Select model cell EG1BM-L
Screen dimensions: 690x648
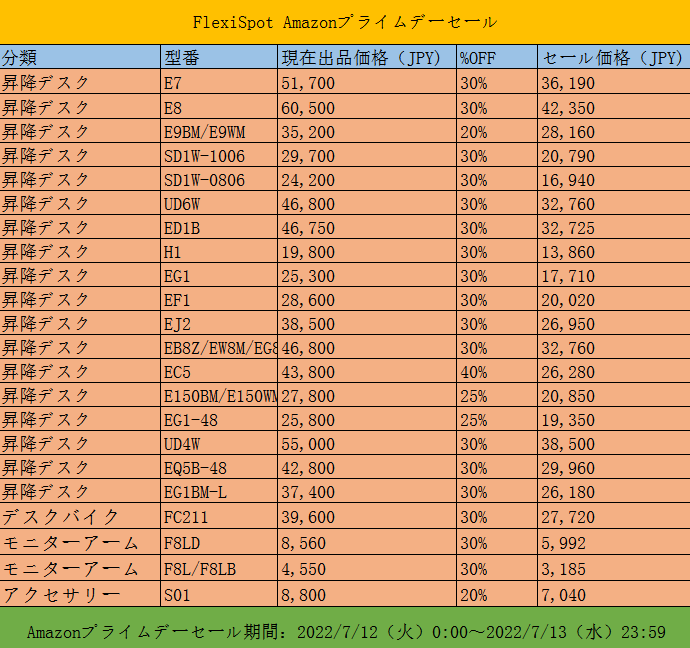coord(219,491)
